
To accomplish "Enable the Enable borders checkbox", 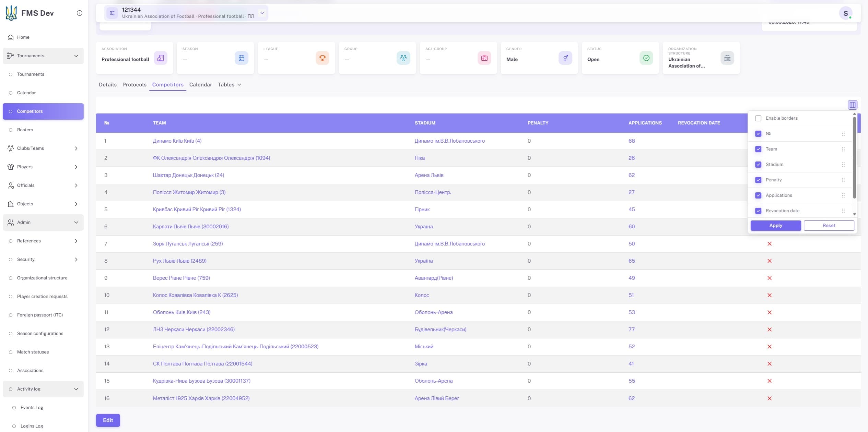I will [758, 118].
